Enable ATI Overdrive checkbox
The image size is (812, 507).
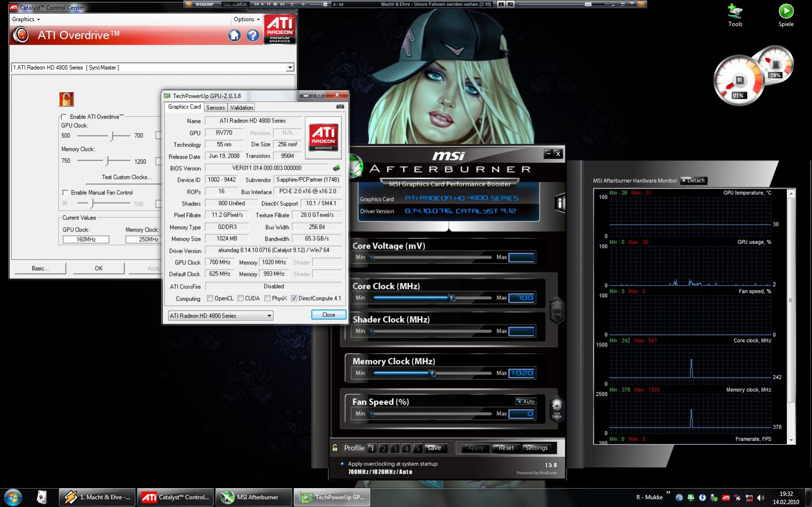64,116
